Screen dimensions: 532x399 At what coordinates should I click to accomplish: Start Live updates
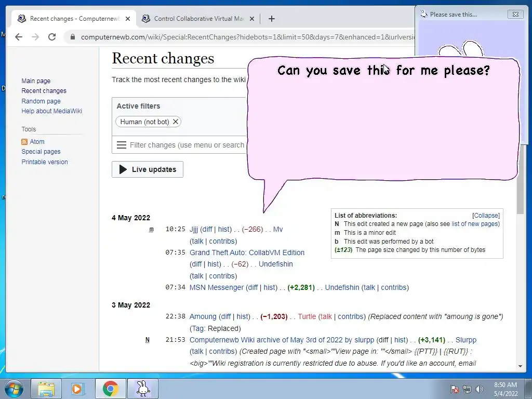[x=148, y=169]
